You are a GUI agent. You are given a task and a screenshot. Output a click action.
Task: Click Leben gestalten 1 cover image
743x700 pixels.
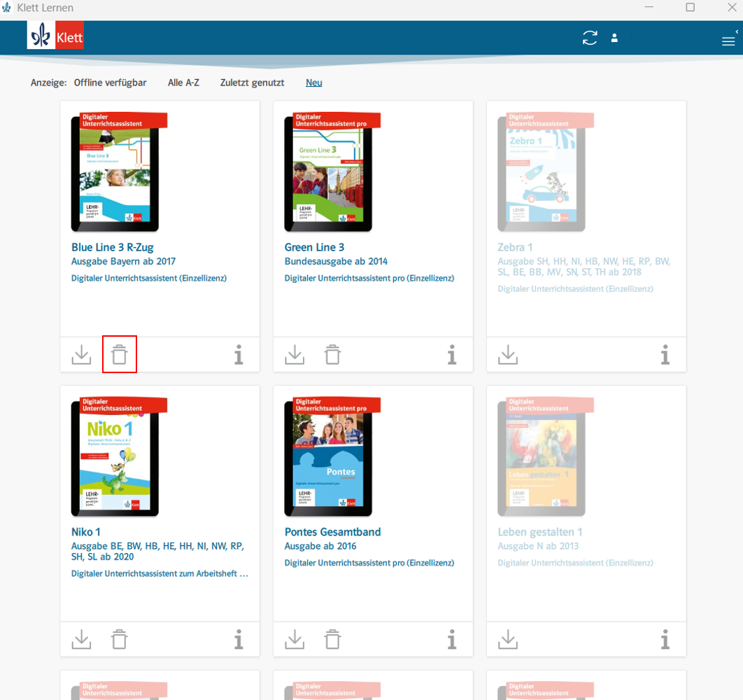[545, 456]
